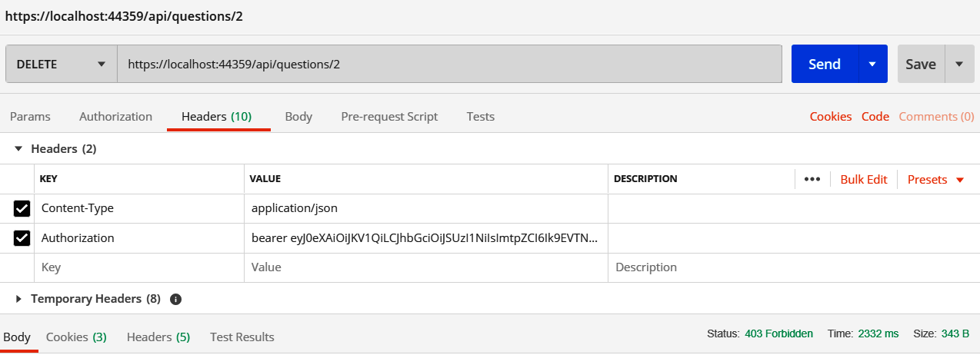Click the empty Key input cell

tap(140, 267)
